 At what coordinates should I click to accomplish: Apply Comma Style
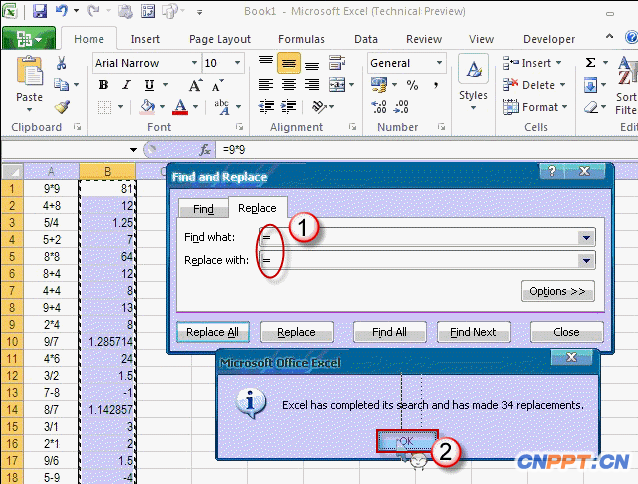[x=436, y=85]
